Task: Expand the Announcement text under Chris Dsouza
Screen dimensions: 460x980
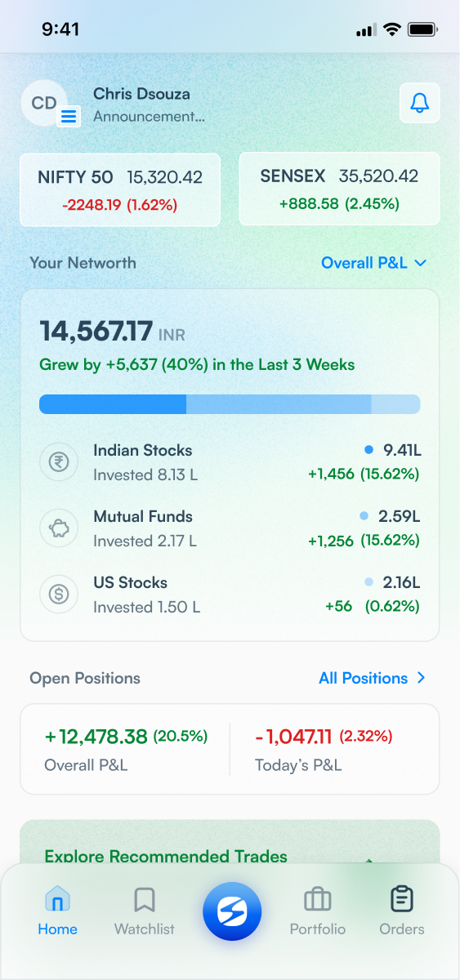Action: 149,117
